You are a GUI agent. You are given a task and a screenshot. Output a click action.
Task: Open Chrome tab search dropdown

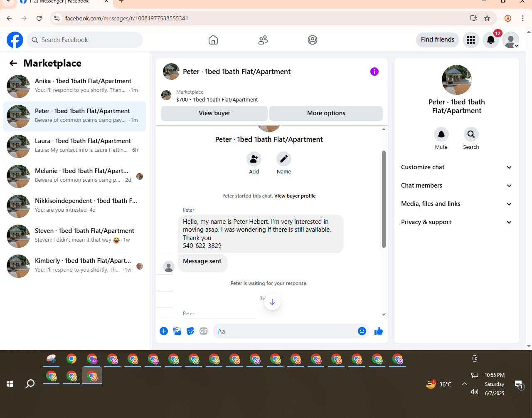tap(8, 2)
